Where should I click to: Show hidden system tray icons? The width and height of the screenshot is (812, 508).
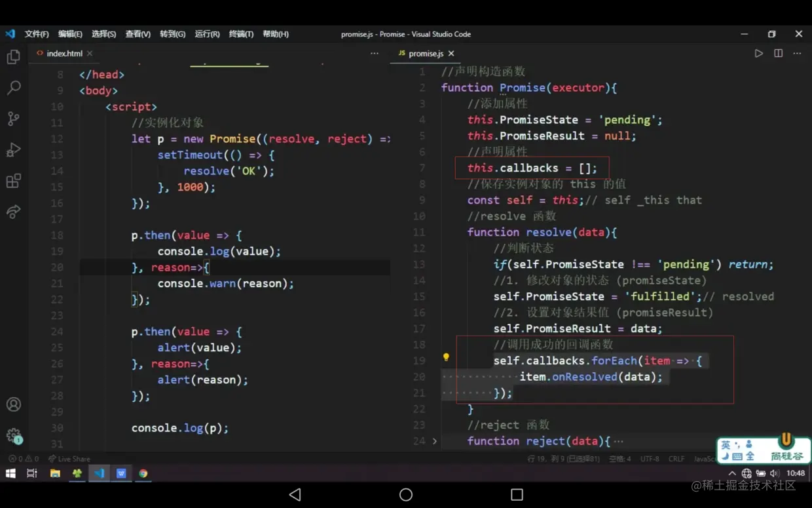pyautogui.click(x=732, y=473)
